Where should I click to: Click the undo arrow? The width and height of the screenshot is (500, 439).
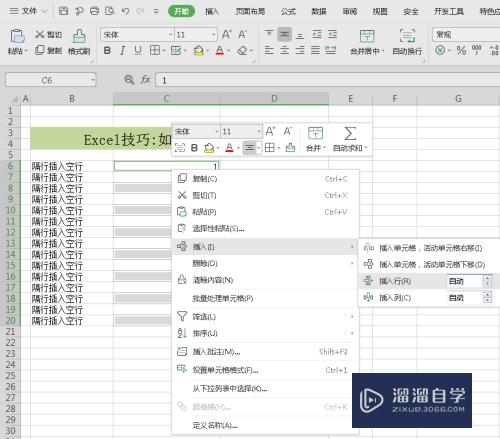[x=125, y=11]
